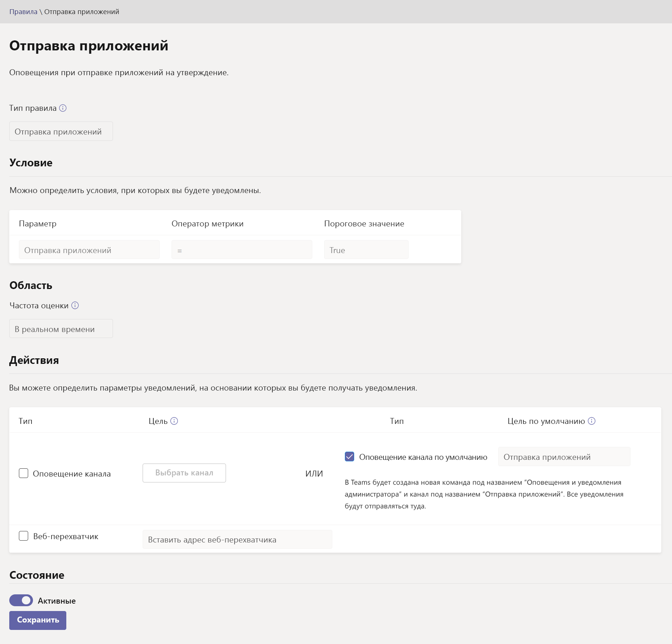
Task: Click description Оповещения при отправке приложений
Action: pyautogui.click(x=119, y=73)
